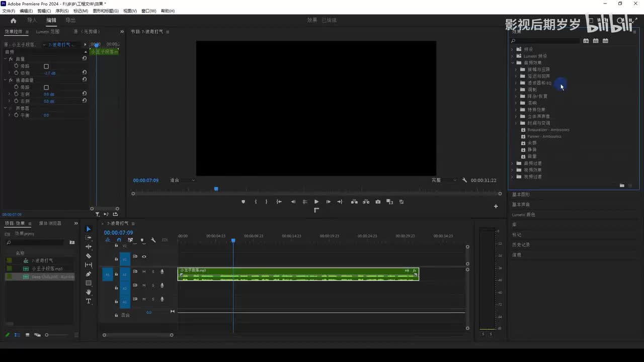Select the Hand tool
644x362 pixels.
tap(89, 292)
